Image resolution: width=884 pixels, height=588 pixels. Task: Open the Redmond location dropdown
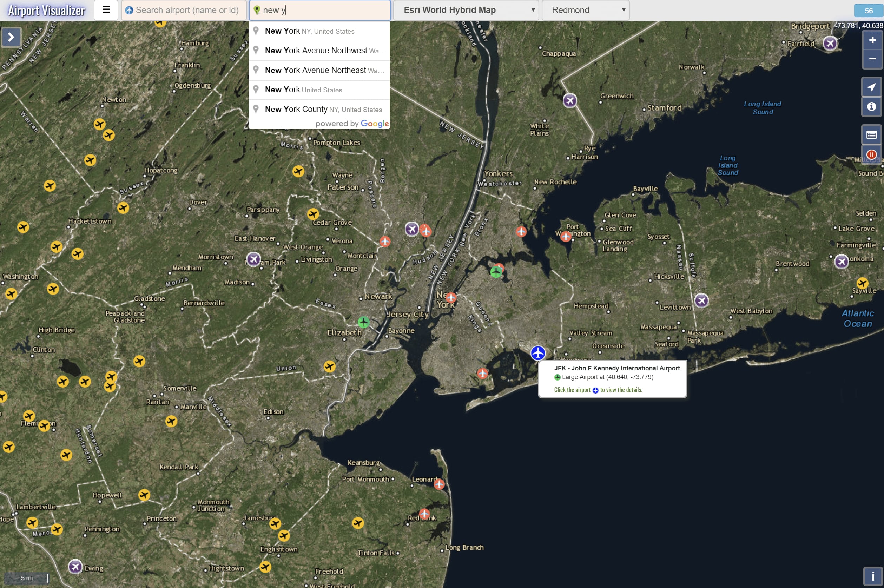point(586,10)
